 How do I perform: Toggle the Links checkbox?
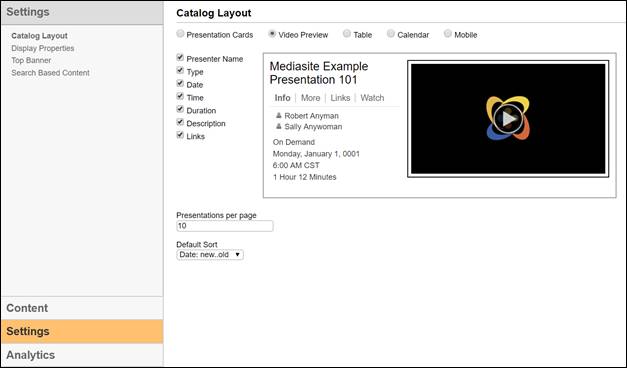(180, 135)
